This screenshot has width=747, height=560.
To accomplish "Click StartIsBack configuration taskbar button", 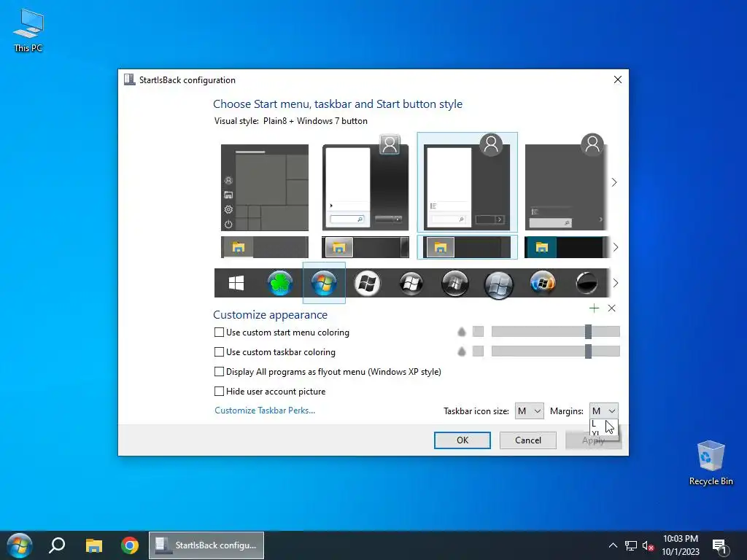I will [206, 545].
